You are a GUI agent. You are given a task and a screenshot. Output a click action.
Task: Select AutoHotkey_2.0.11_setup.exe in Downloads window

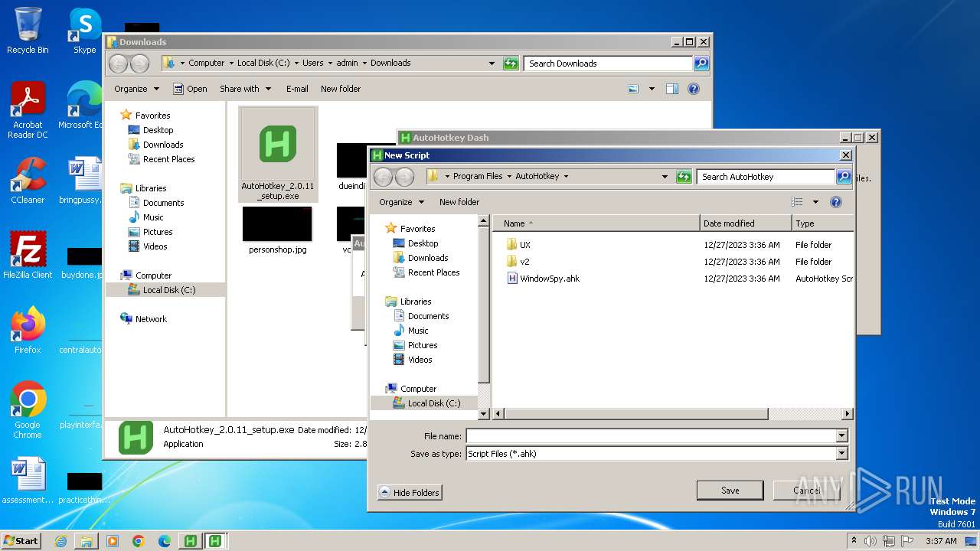277,155
